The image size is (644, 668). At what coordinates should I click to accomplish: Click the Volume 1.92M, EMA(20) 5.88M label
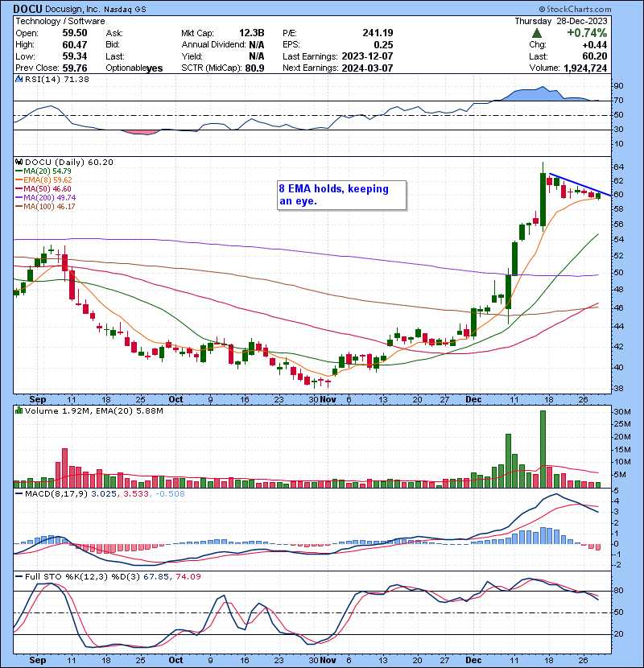click(93, 410)
